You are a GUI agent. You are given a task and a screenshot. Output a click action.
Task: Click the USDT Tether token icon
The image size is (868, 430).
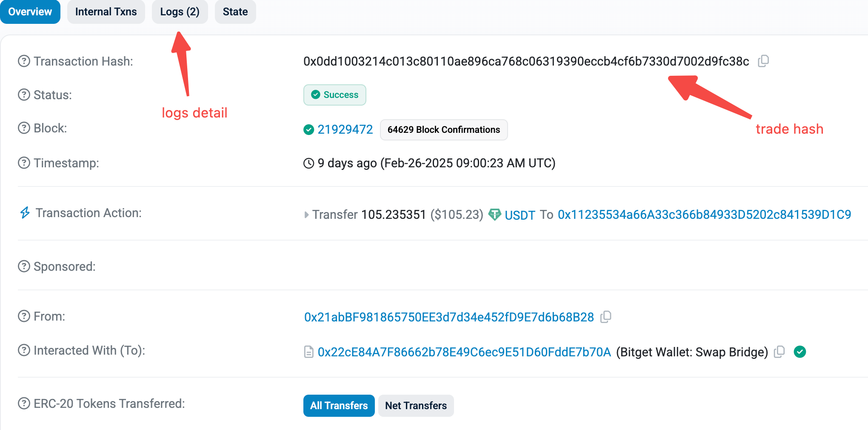point(494,214)
